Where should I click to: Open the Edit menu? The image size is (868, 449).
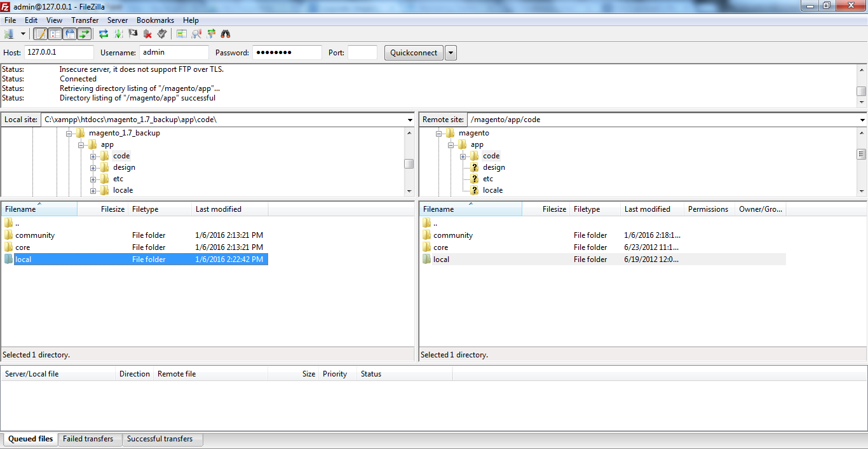(31, 20)
